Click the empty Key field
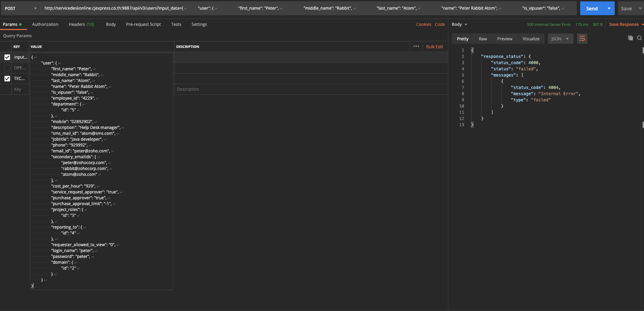Viewport: 644px width, 311px height. (20, 89)
